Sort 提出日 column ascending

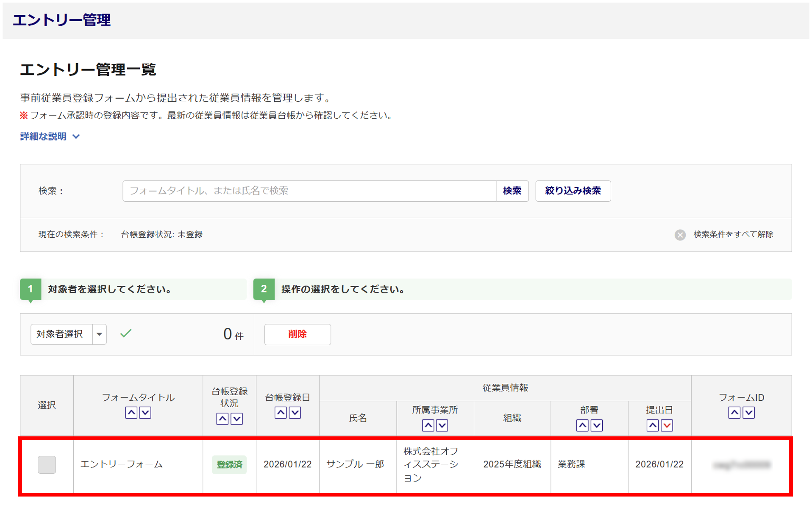coord(652,425)
